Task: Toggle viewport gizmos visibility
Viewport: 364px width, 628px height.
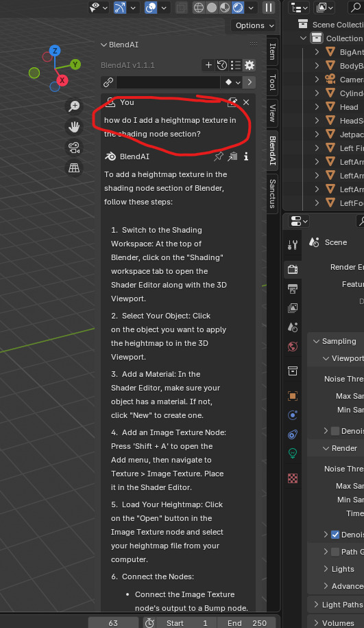Action: (119, 8)
